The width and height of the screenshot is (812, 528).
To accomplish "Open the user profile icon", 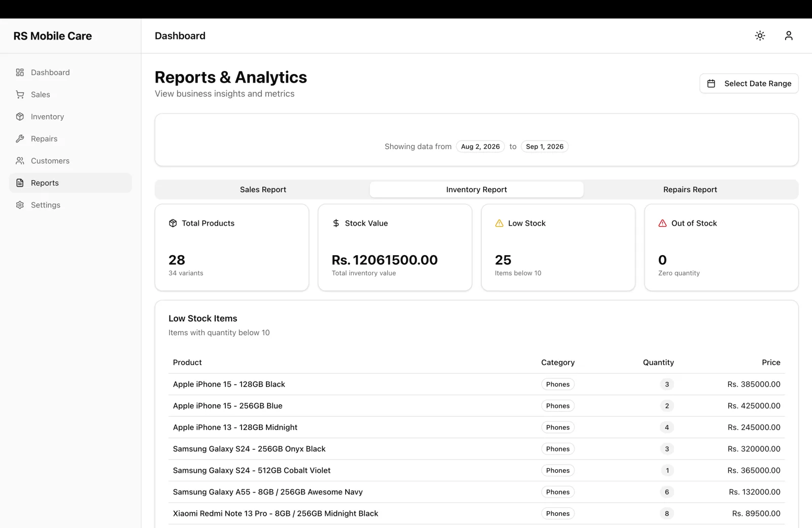I will coord(789,36).
